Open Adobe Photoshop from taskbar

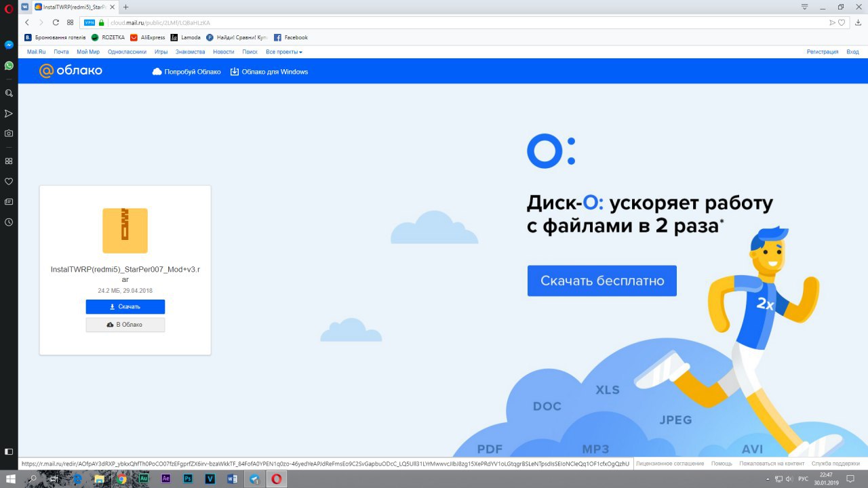[188, 479]
